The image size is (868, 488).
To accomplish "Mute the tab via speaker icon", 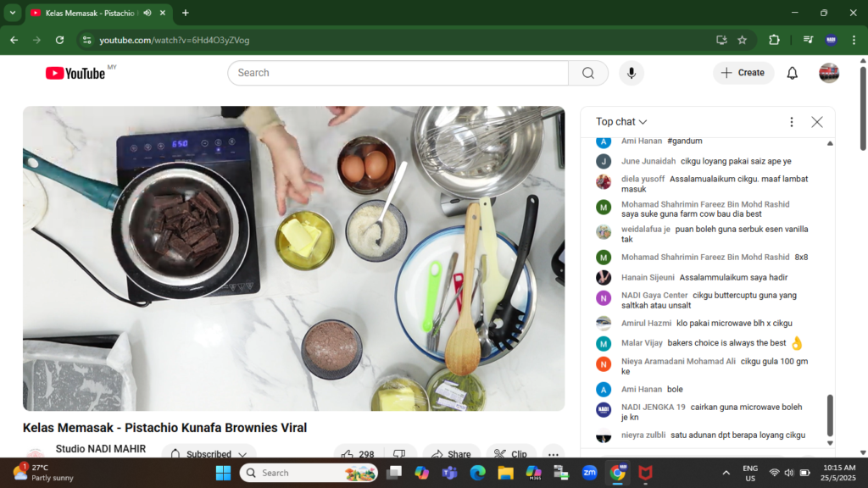I will (147, 13).
